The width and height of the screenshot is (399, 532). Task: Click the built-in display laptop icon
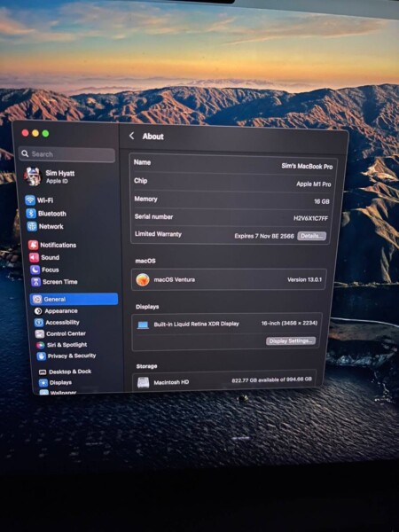tap(143, 325)
